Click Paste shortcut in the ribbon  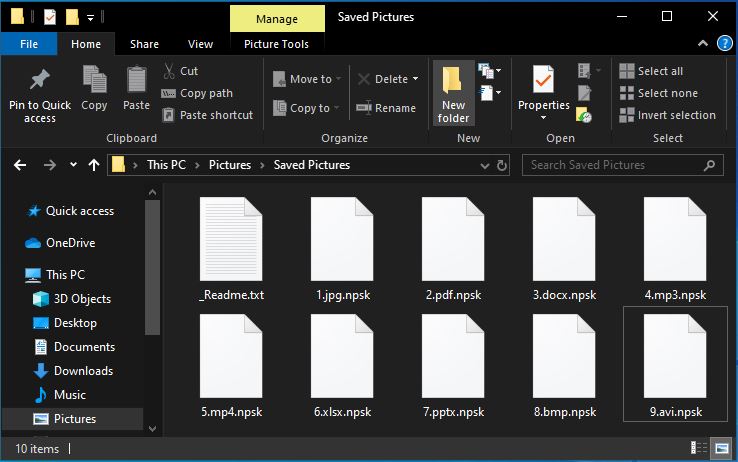(x=208, y=115)
